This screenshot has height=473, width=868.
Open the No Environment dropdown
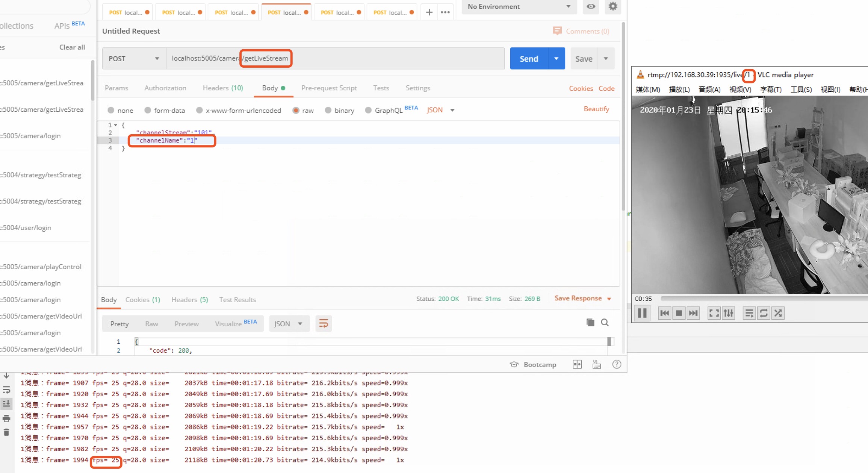coord(519,6)
